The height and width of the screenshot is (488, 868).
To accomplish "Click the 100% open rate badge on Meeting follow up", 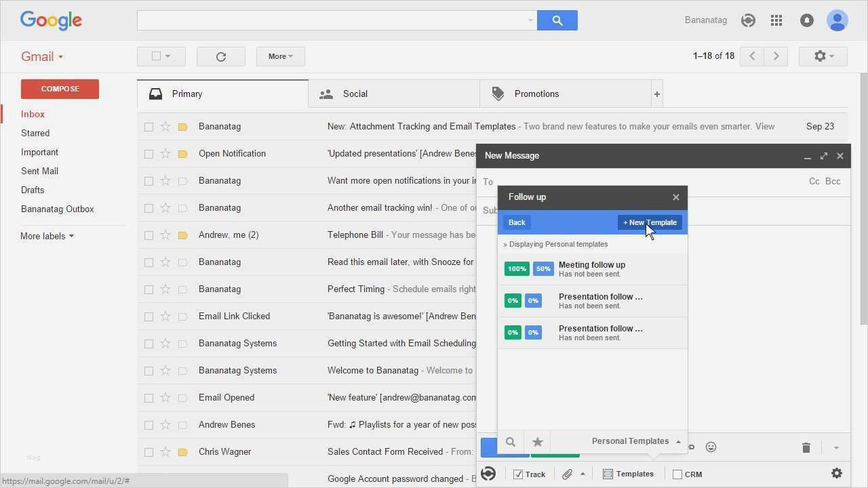I will pyautogui.click(x=517, y=268).
